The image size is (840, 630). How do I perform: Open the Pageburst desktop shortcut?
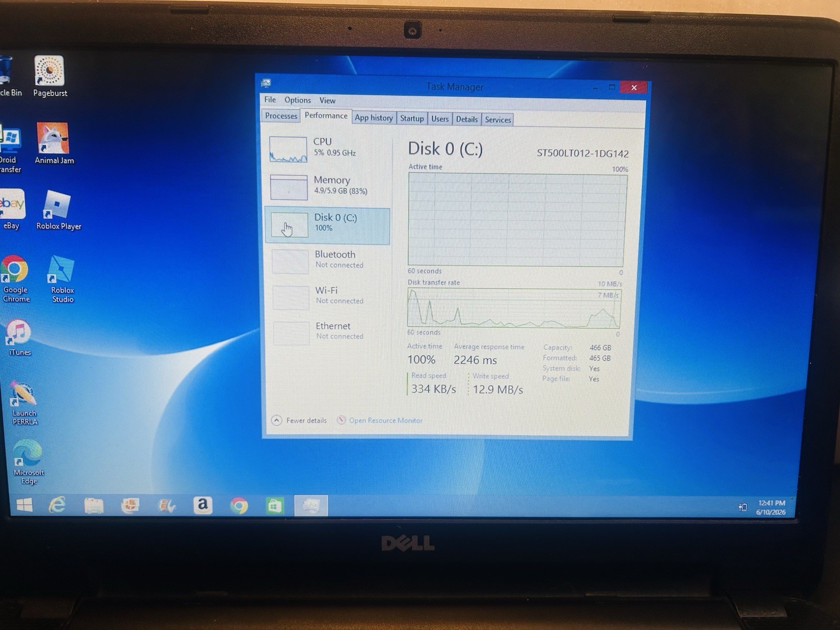tap(50, 77)
